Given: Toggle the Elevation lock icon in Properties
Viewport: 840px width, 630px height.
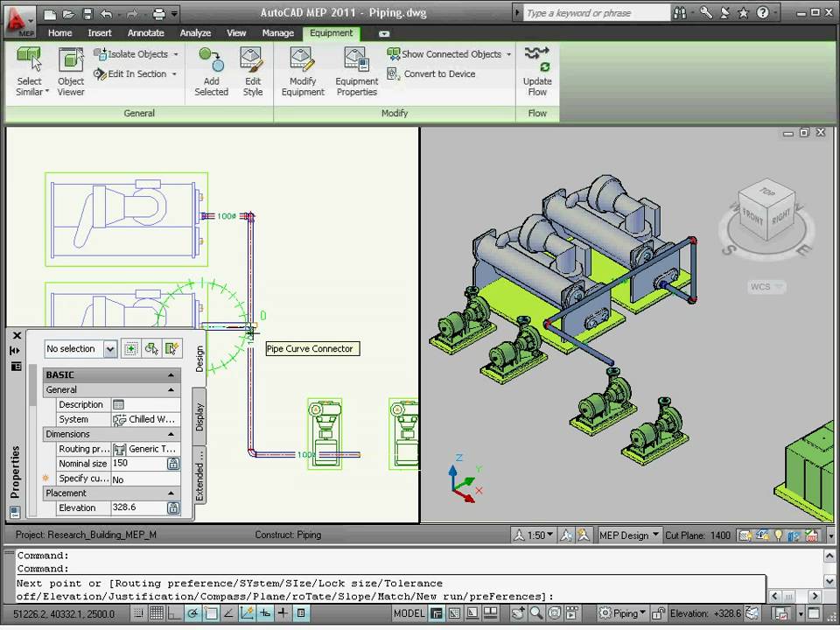Looking at the screenshot, I should point(173,507).
